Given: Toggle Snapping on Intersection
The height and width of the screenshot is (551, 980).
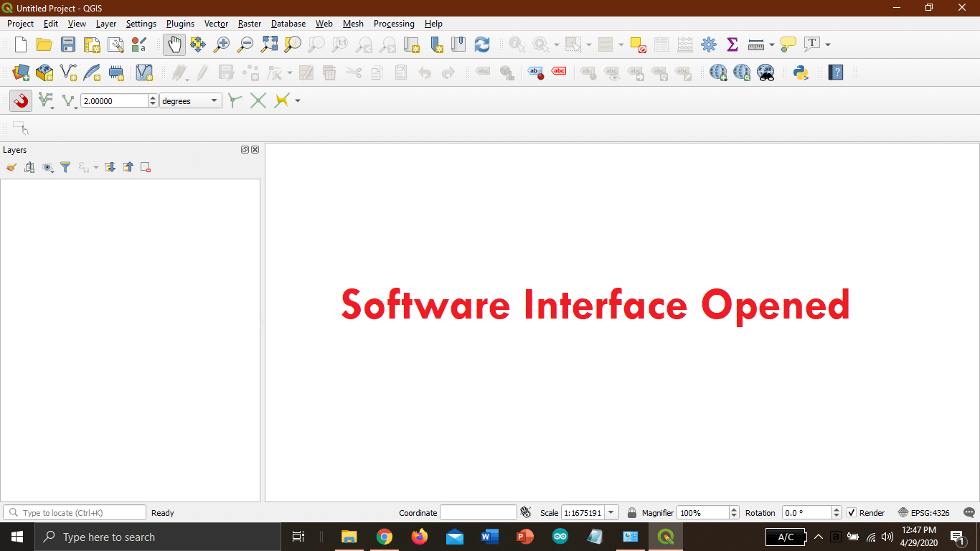Looking at the screenshot, I should [258, 100].
